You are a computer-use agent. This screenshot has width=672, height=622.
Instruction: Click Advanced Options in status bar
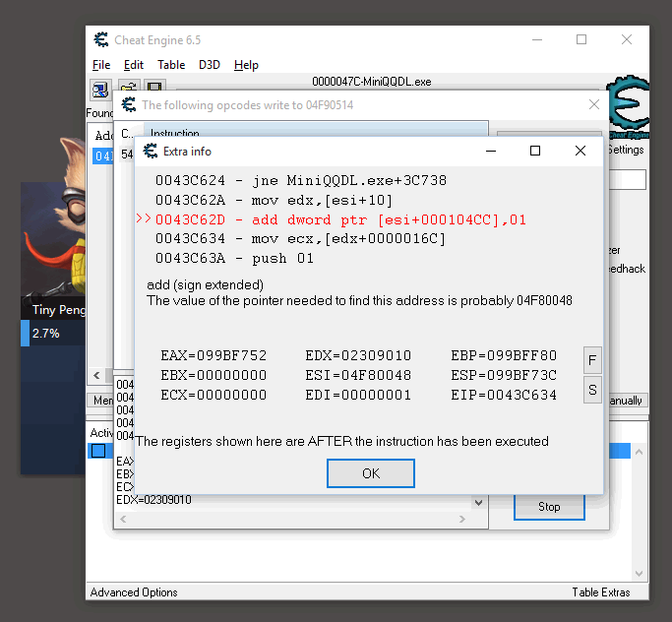click(x=134, y=592)
